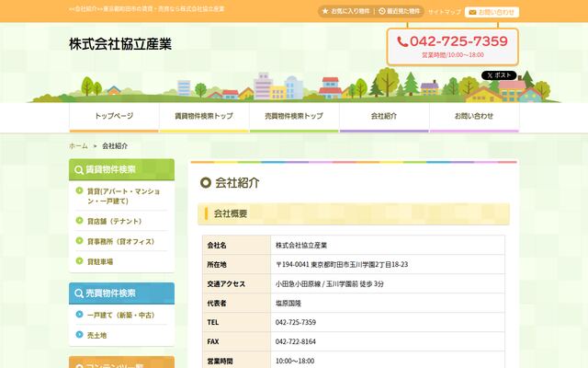This screenshot has width=588, height=368.
Task: Click the 10:00～18:00 value in 営業時間 row
Action: pos(295,361)
